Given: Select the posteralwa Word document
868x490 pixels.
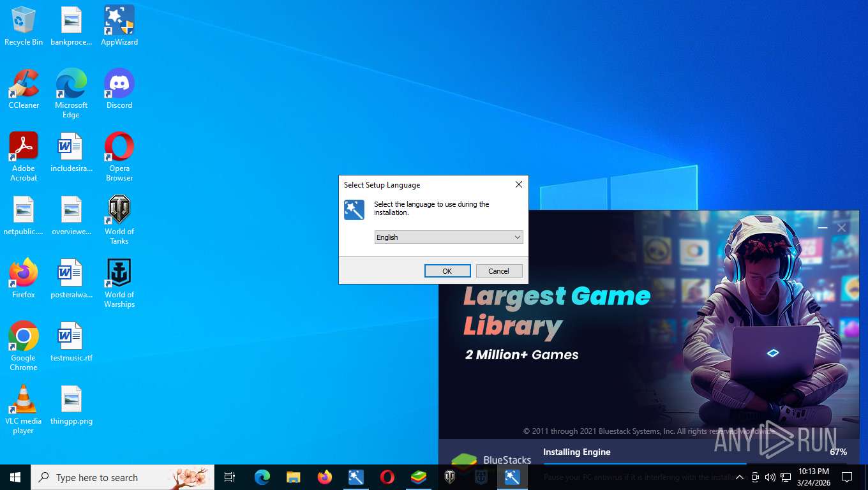Looking at the screenshot, I should point(71,279).
